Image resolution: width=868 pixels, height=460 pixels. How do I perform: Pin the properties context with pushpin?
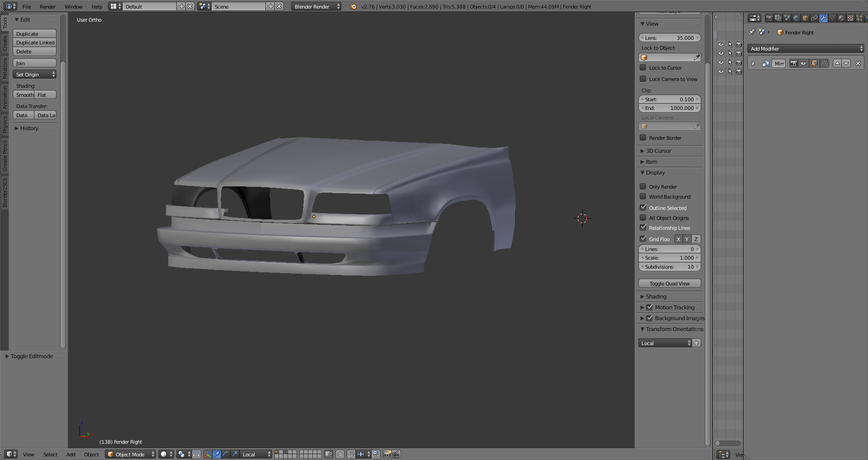(751, 32)
